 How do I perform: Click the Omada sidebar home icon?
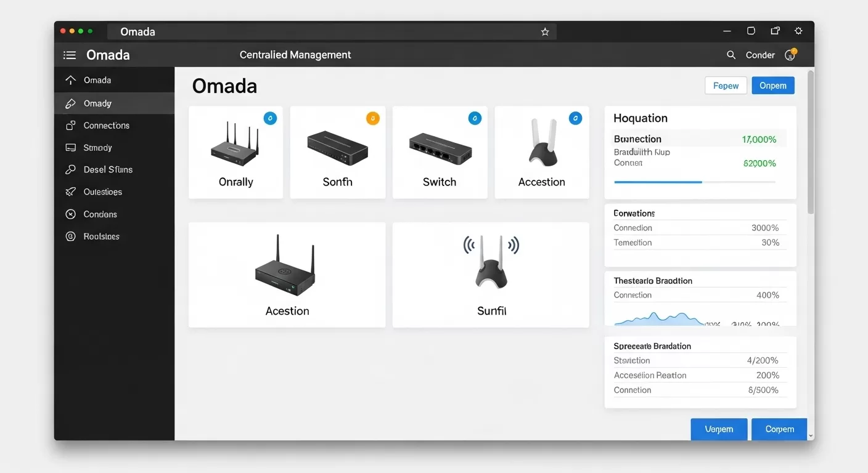pyautogui.click(x=71, y=80)
